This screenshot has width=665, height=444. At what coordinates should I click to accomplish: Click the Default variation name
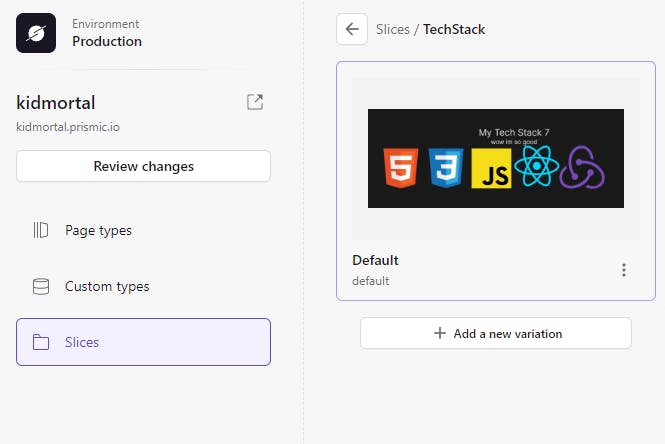pos(375,260)
